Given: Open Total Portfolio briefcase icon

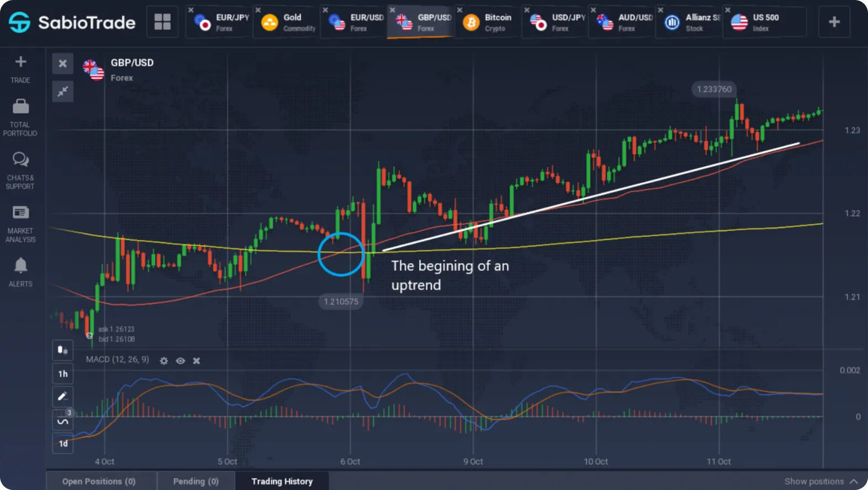Looking at the screenshot, I should tap(20, 106).
